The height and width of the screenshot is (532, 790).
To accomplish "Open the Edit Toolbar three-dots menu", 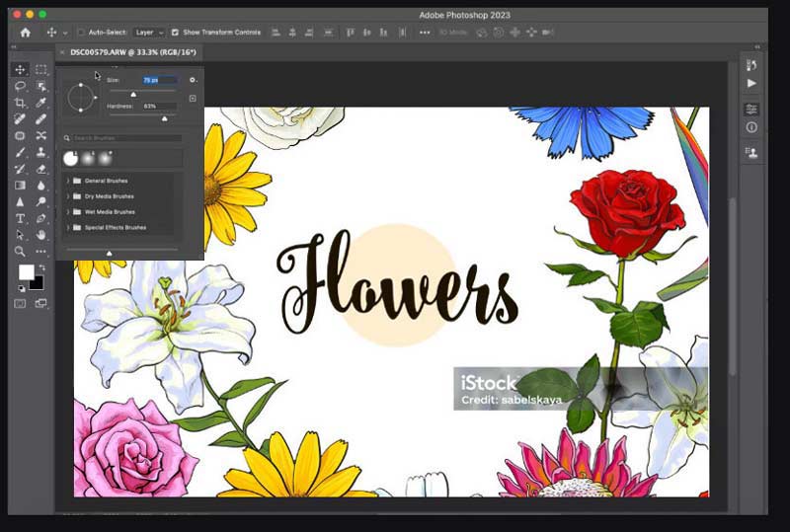I will [40, 251].
